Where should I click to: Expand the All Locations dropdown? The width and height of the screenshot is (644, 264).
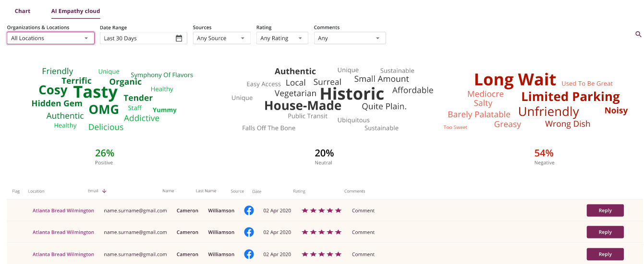click(50, 38)
